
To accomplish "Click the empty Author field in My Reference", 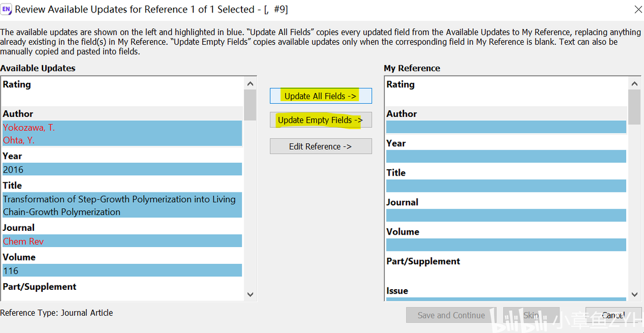I will (x=506, y=127).
